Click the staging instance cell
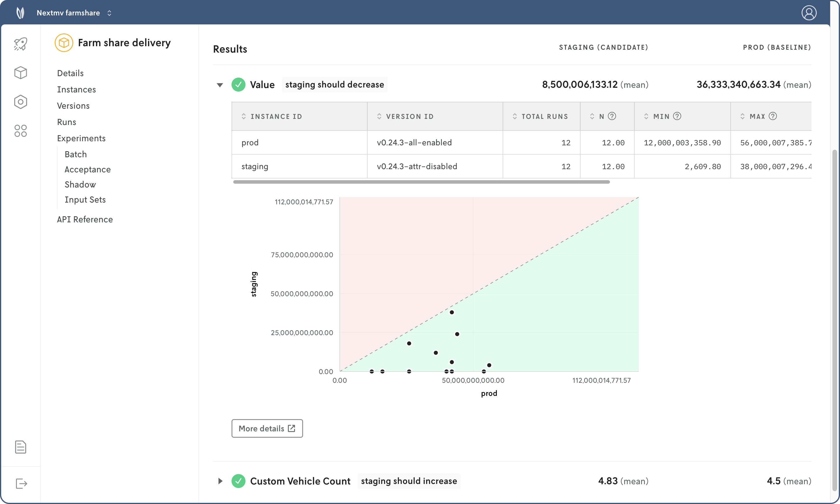This screenshot has width=840, height=504. [299, 167]
